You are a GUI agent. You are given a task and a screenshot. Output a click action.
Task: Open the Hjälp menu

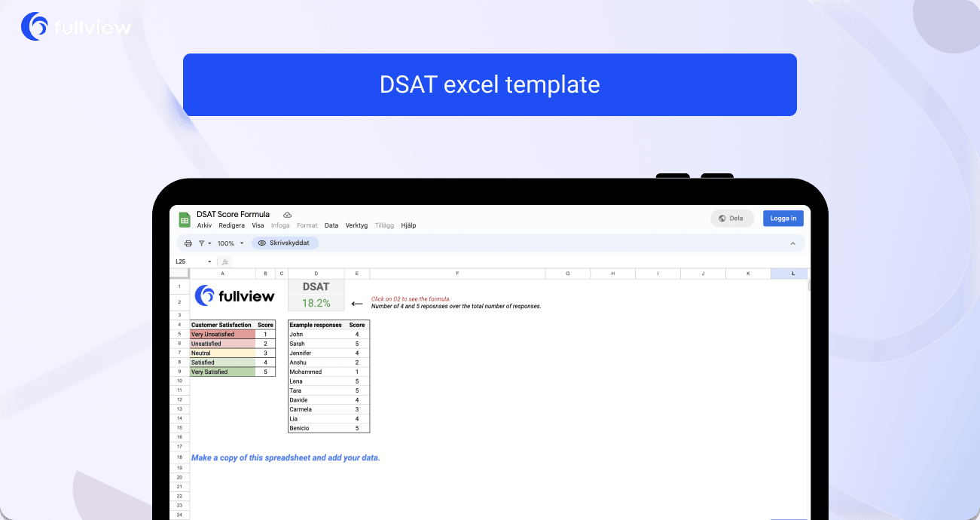[408, 225]
